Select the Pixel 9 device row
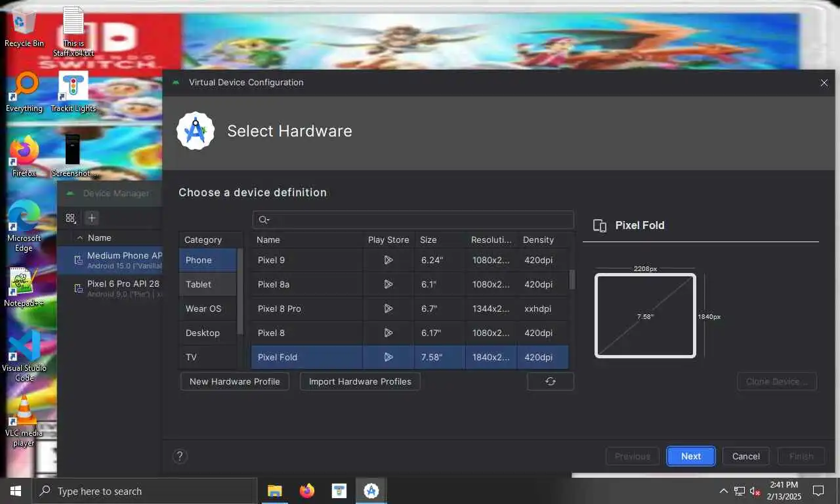 click(410, 260)
